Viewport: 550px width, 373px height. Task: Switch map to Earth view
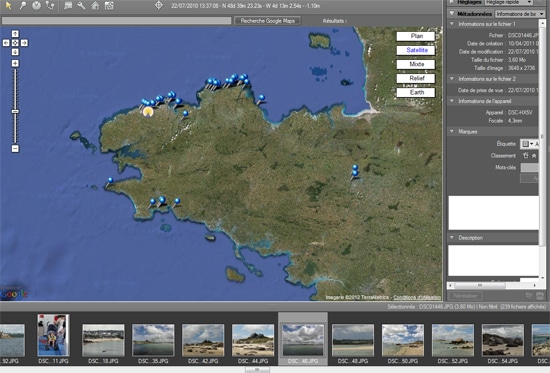pyautogui.click(x=416, y=92)
